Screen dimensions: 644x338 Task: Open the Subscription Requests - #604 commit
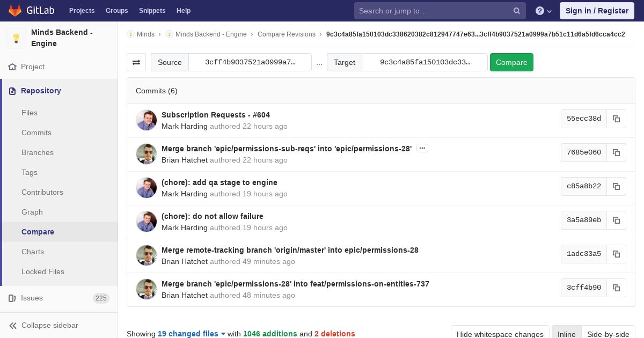coord(216,115)
